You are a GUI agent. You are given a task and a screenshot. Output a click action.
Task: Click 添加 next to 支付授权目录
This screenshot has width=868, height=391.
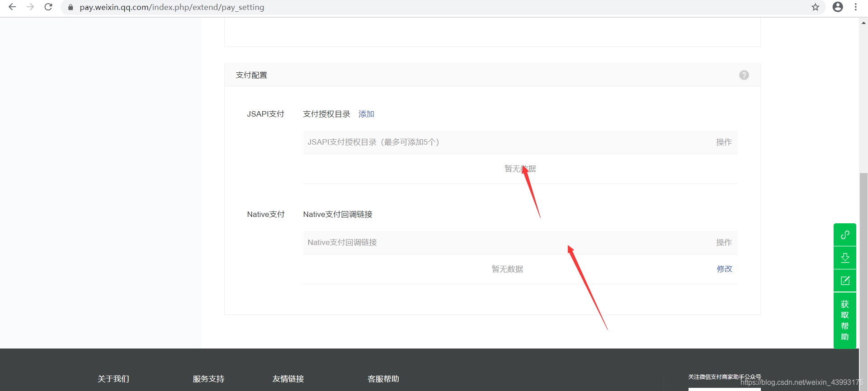pos(366,114)
